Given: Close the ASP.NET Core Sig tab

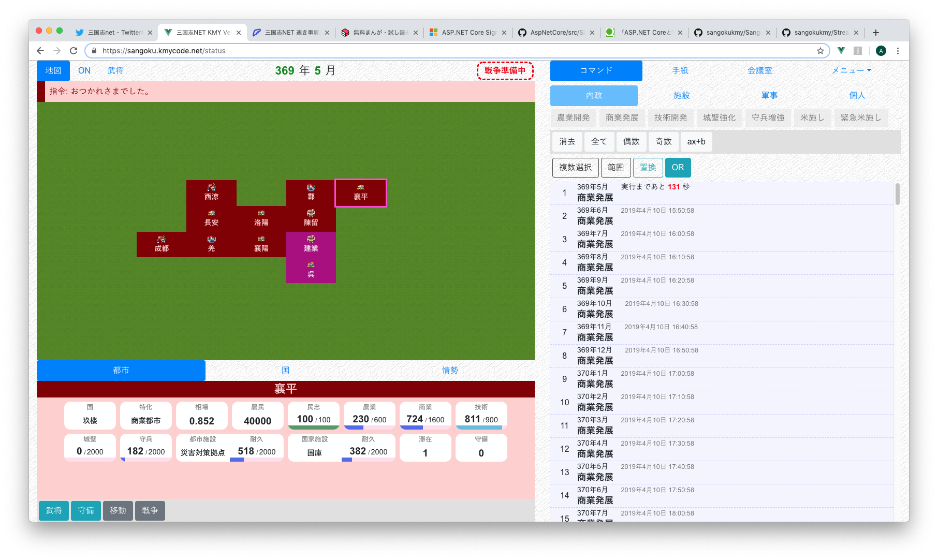Looking at the screenshot, I should (504, 33).
